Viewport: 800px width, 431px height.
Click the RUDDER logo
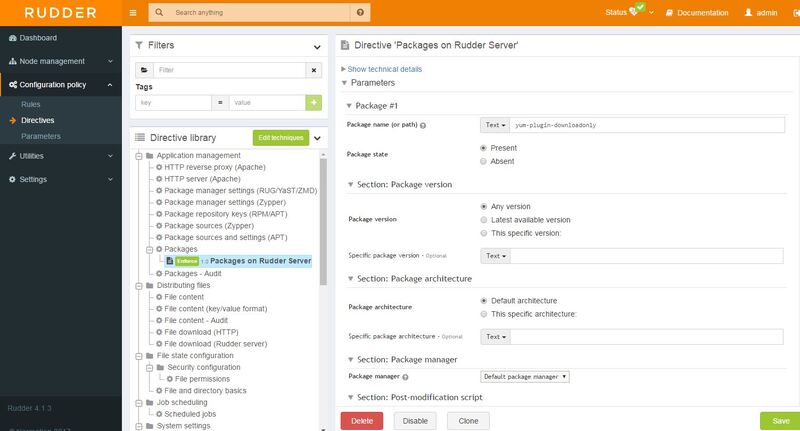(60, 13)
